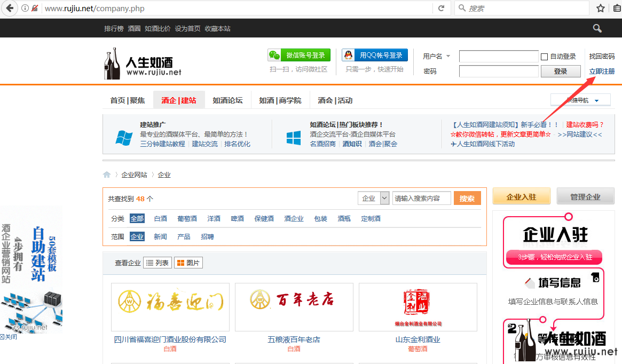Open the 金利酒业 company logo thumbnail
Image resolution: width=622 pixels, height=364 pixels.
pyautogui.click(x=418, y=307)
